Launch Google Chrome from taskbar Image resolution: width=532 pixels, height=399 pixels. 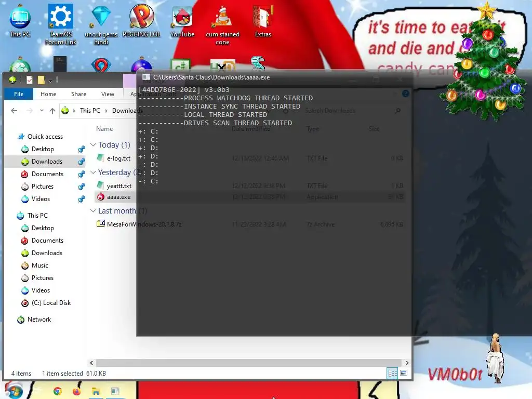(x=58, y=391)
